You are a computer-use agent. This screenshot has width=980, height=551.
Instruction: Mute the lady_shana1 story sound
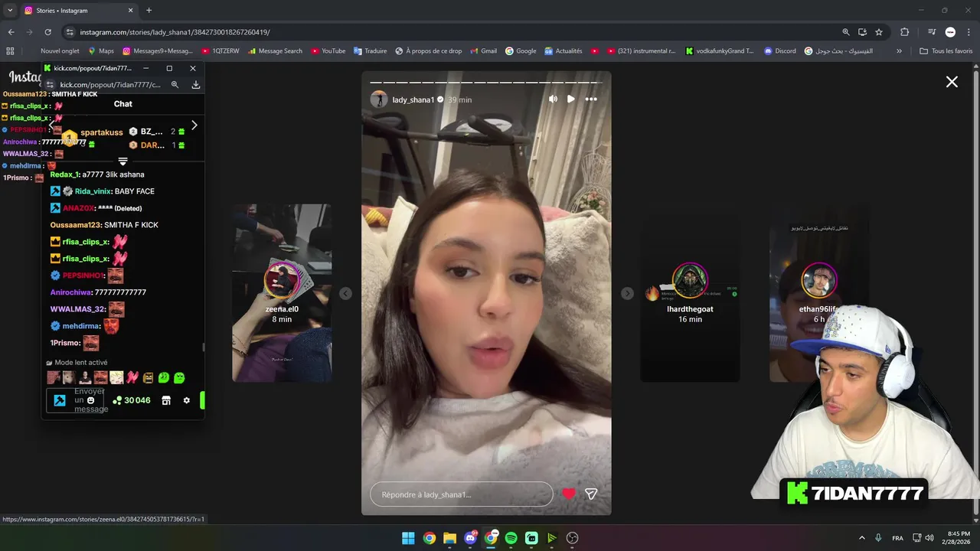(553, 99)
